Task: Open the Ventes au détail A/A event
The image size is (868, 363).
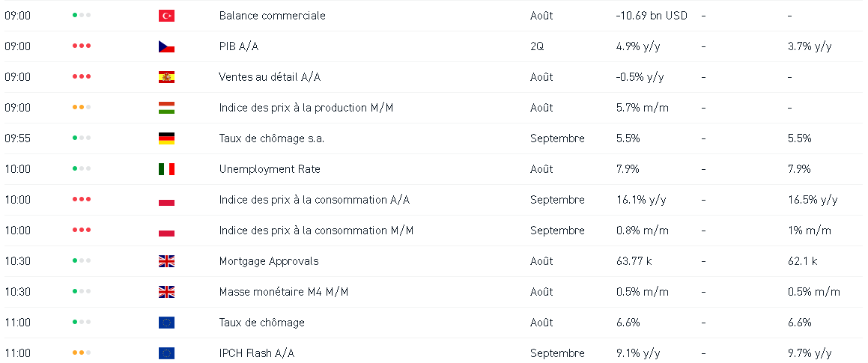Action: click(x=270, y=77)
